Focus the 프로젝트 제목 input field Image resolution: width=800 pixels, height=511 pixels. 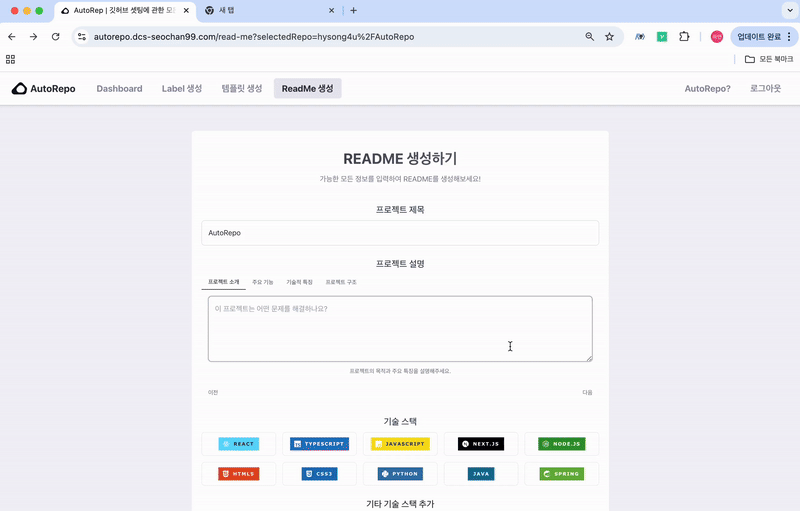click(x=400, y=233)
